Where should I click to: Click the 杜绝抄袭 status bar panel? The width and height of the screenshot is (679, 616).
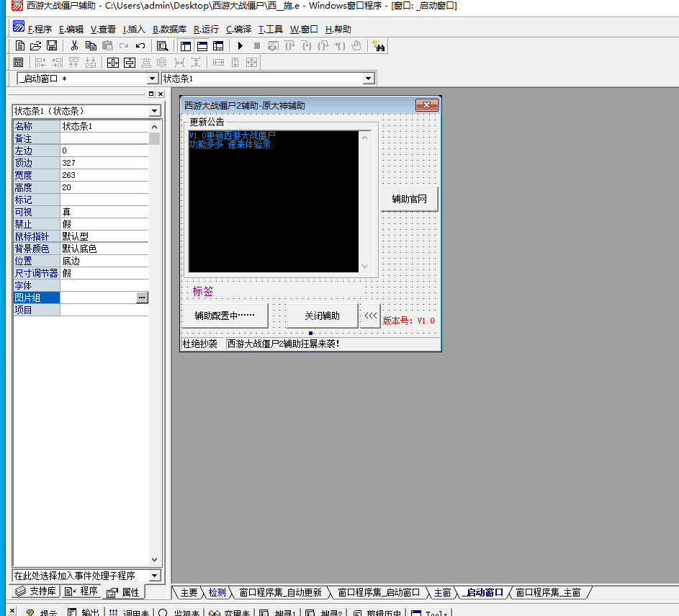202,344
